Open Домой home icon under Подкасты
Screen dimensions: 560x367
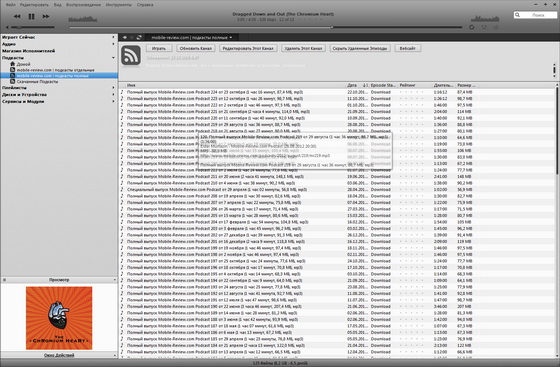point(12,64)
